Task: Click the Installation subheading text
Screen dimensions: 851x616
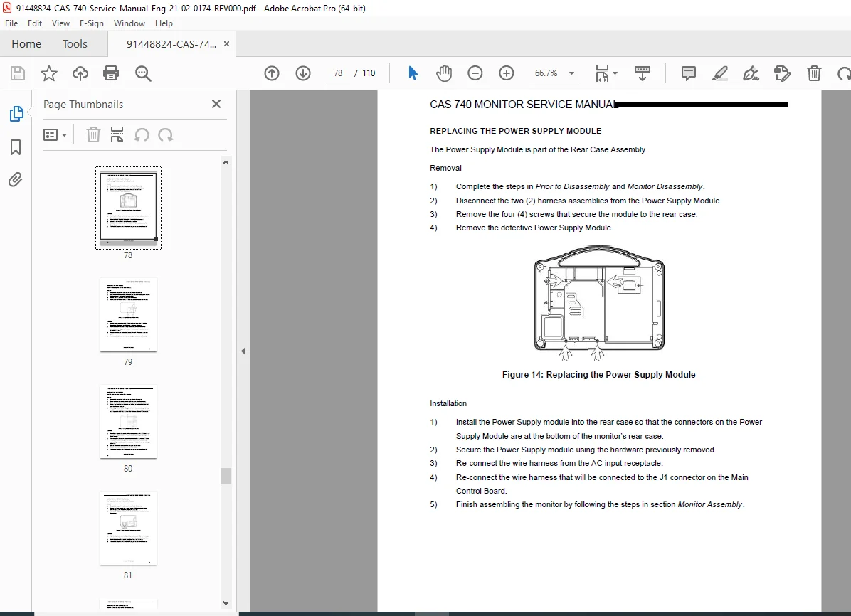Action: point(448,403)
